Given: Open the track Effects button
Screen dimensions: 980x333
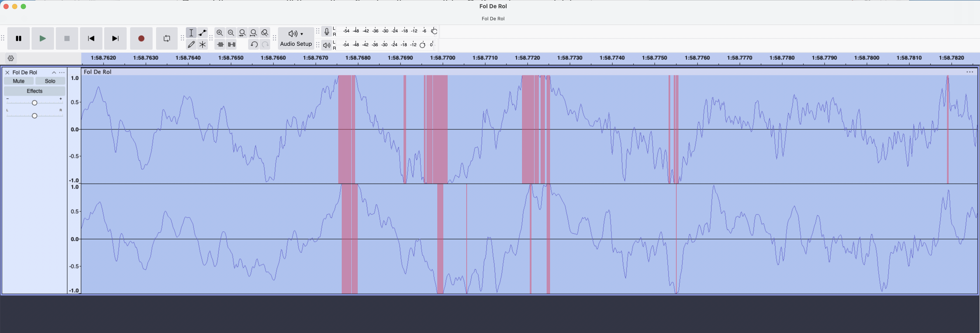Looking at the screenshot, I should point(34,91).
